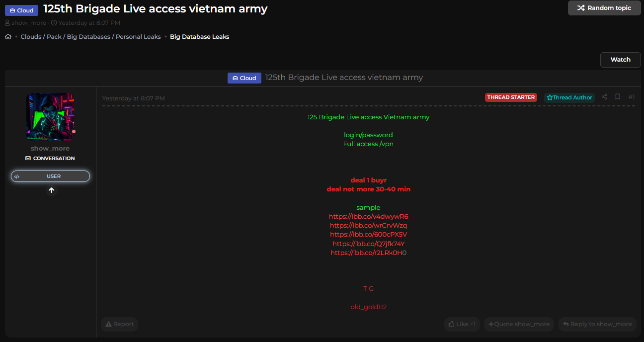Open the Big Database Leaks breadcrumb
Screen dimensions: 644x342
coord(199,37)
